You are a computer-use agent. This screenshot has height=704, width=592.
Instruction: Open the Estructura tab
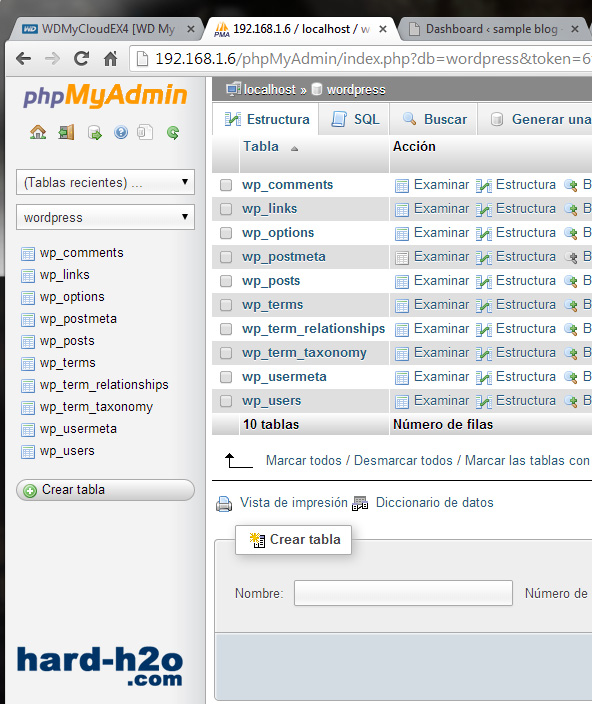point(266,119)
